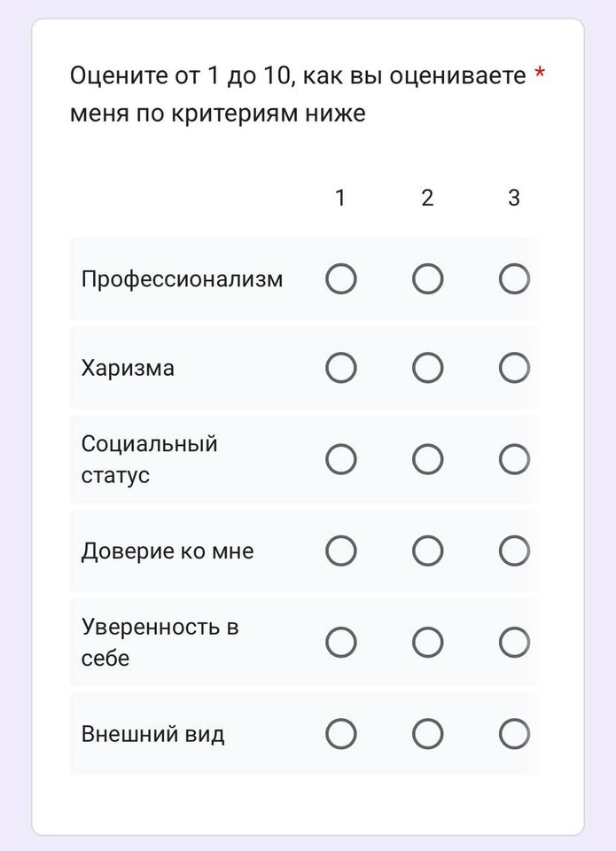Mark Доверие ко мне as 1
This screenshot has height=851, width=616.
click(x=341, y=551)
